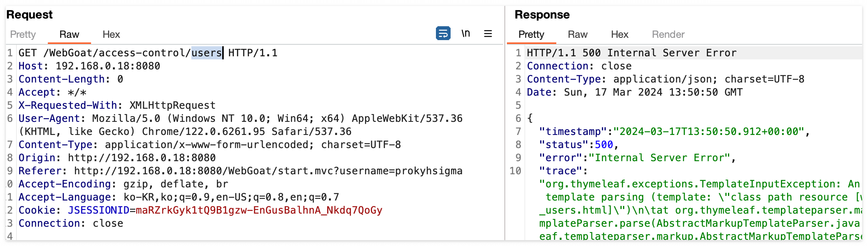Click the User-Agent header name
The height and width of the screenshot is (246, 868).
pos(49,118)
